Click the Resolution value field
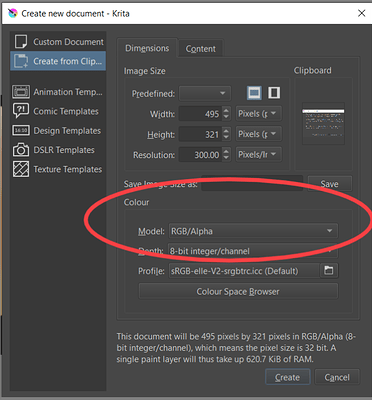Screen dimensions: 372x400 coord(200,155)
